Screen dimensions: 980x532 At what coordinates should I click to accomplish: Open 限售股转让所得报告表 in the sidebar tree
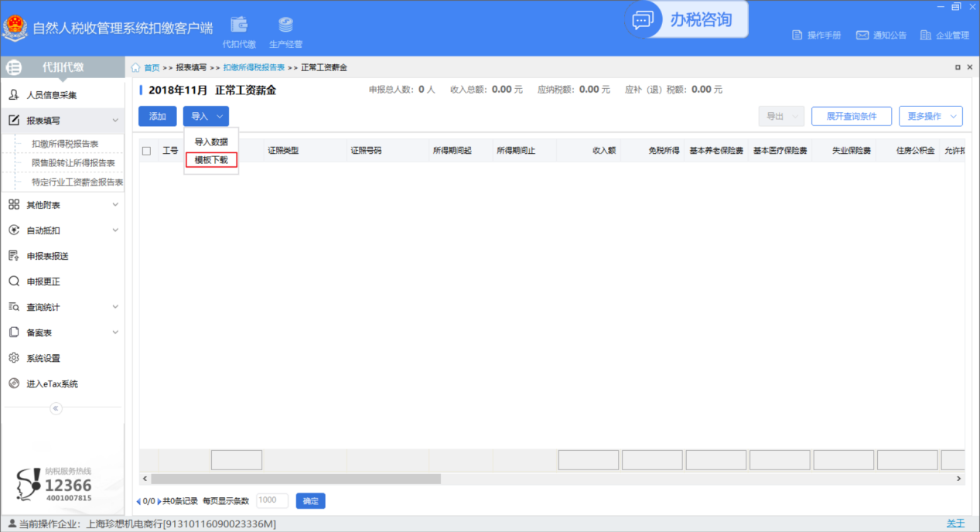[x=73, y=163]
